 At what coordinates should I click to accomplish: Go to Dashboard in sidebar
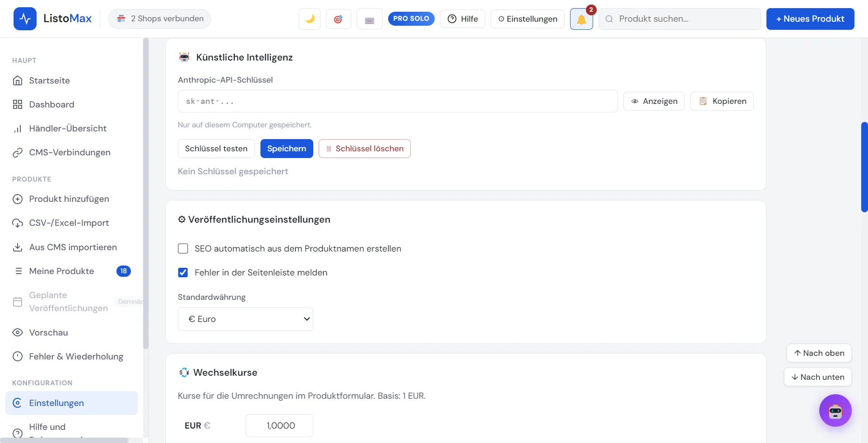pyautogui.click(x=71, y=104)
